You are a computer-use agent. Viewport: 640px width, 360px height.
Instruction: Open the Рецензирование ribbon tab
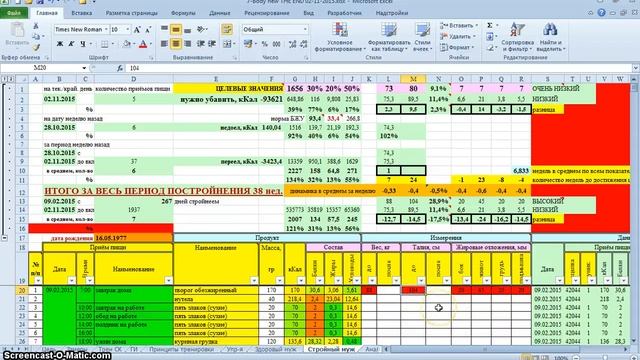tap(267, 13)
